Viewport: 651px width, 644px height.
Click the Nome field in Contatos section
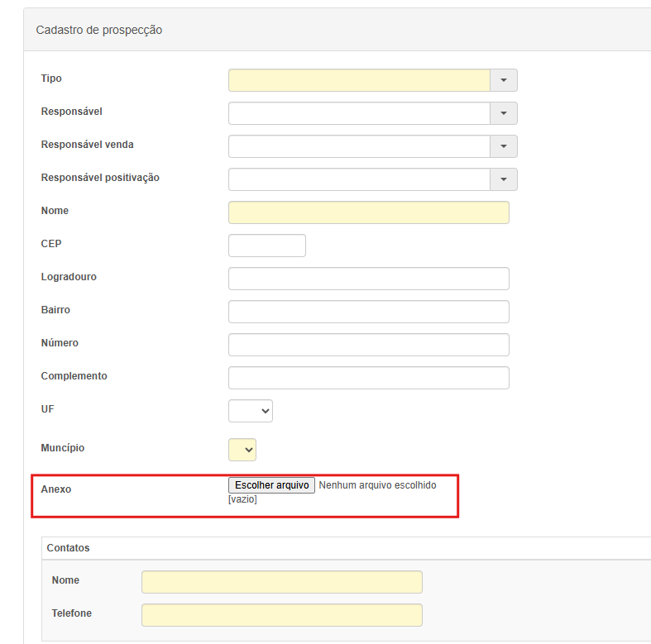[281, 582]
